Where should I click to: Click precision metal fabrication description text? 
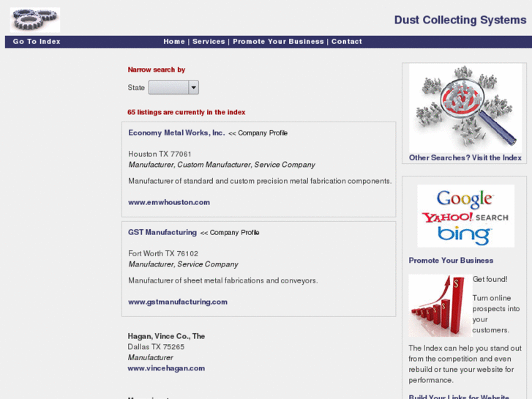[x=260, y=181]
